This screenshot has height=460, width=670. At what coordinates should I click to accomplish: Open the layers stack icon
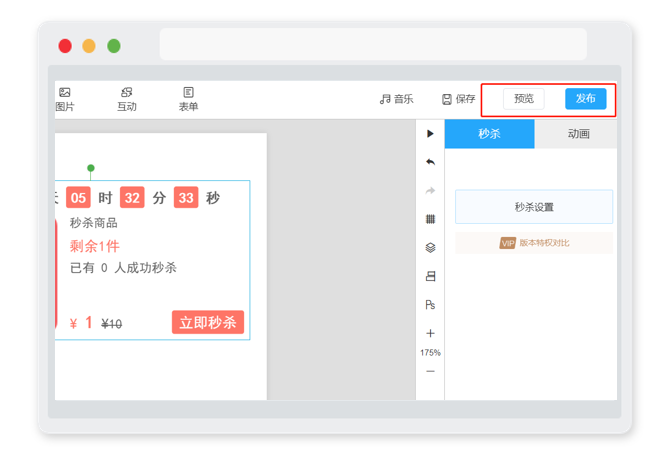click(x=430, y=248)
